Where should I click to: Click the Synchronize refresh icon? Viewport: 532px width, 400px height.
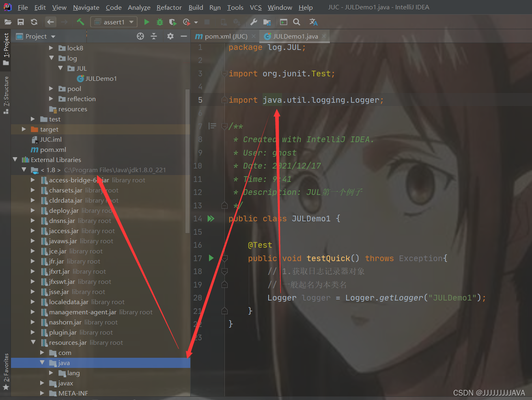34,22
